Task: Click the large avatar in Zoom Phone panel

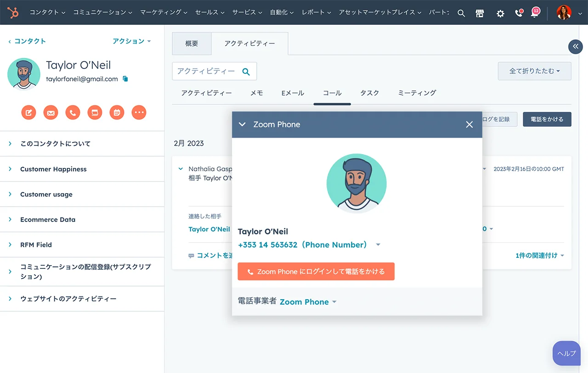Action: click(356, 183)
